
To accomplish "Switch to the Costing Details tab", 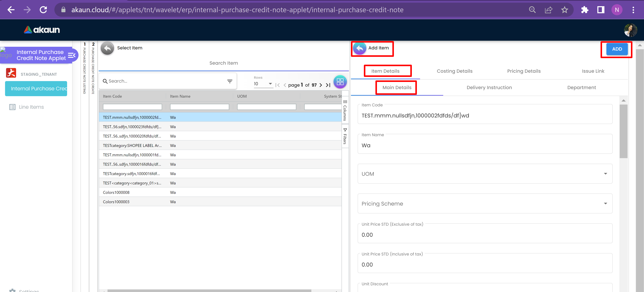I will 454,71.
